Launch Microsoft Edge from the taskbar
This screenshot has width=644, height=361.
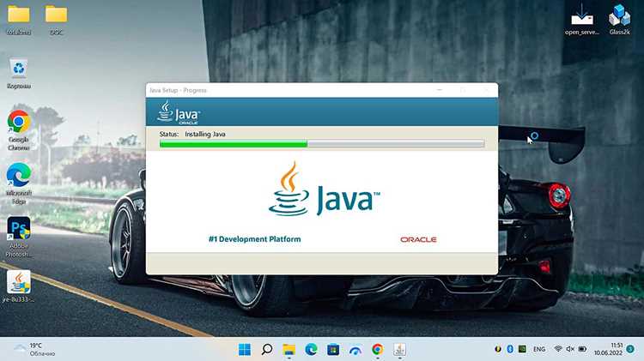pyautogui.click(x=312, y=350)
